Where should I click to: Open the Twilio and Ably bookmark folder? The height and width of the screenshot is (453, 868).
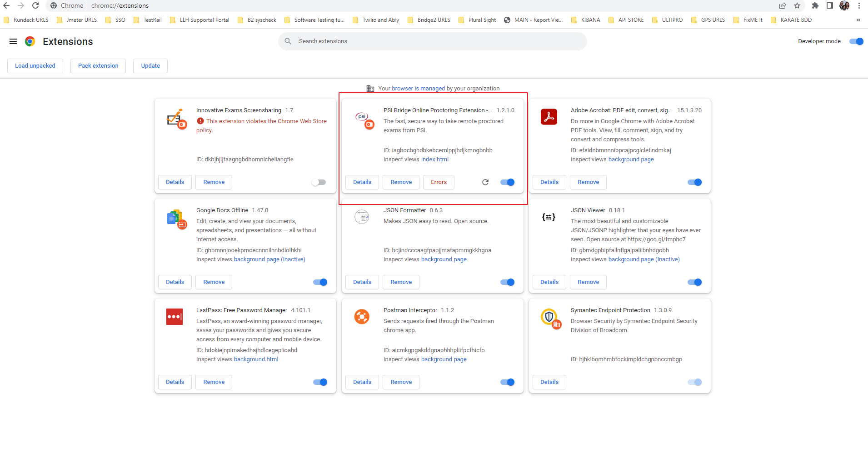click(376, 20)
